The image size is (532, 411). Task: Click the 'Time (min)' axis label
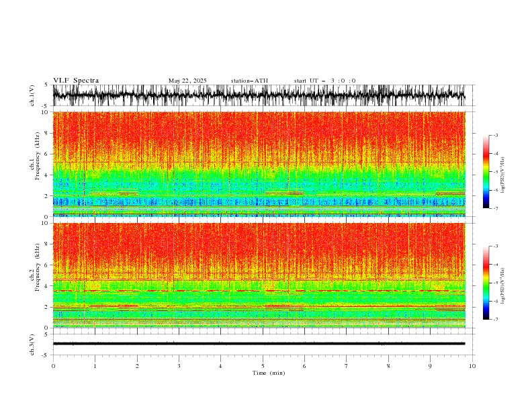(269, 373)
